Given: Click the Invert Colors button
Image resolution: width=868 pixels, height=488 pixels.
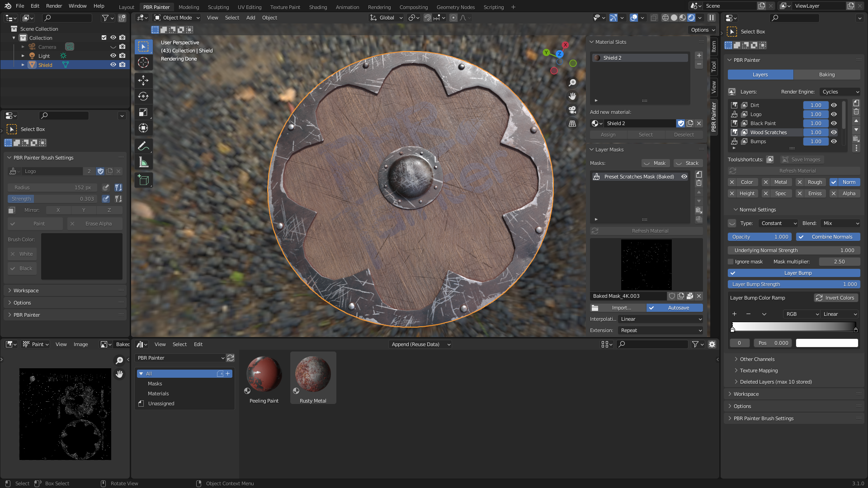Looking at the screenshot, I should coord(836,298).
